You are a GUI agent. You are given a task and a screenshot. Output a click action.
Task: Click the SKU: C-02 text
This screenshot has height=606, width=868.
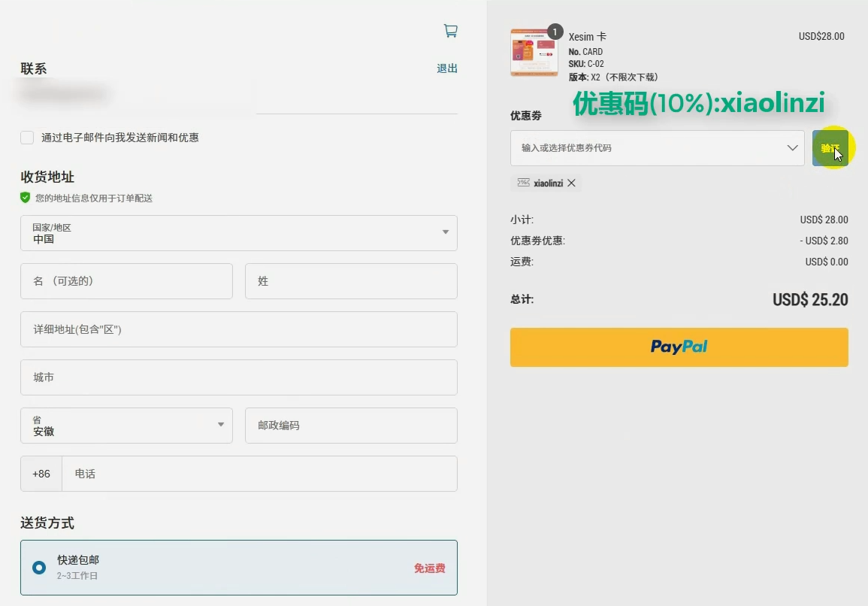586,64
